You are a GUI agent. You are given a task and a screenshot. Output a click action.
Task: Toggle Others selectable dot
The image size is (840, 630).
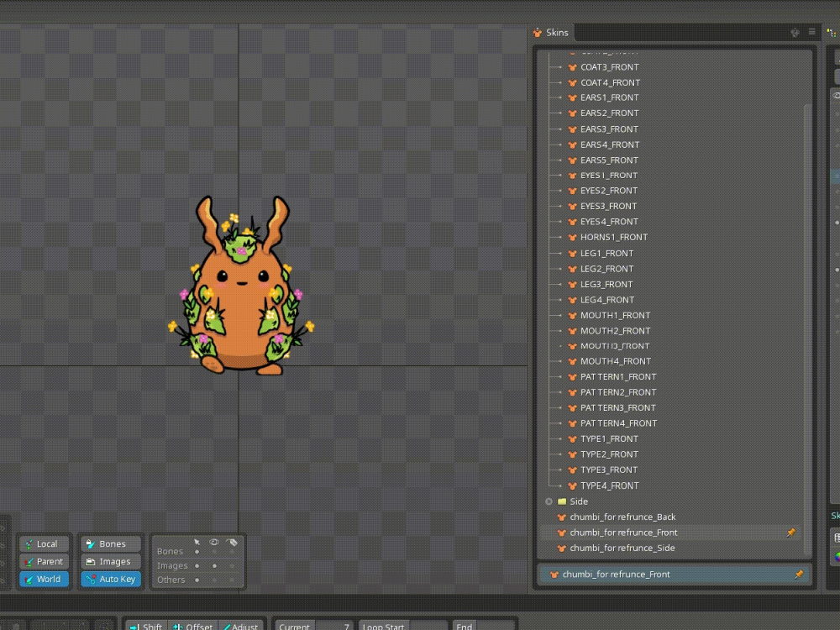point(197,580)
